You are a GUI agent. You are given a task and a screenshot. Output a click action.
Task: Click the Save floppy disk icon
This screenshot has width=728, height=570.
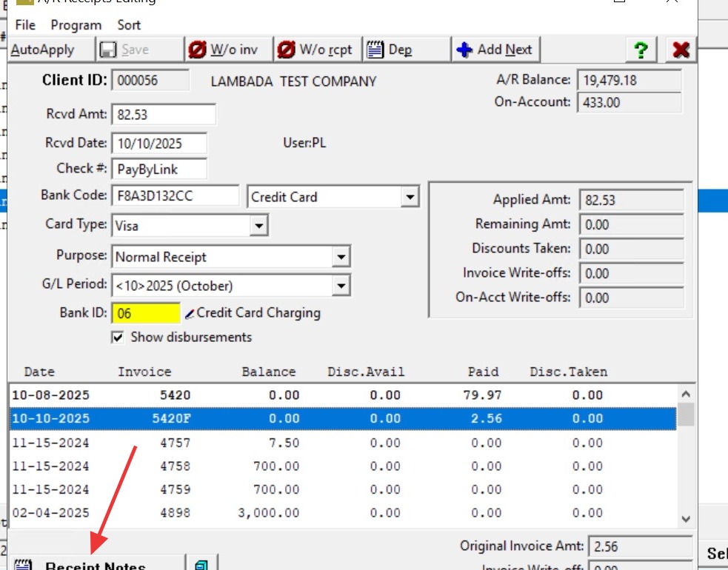[108, 50]
